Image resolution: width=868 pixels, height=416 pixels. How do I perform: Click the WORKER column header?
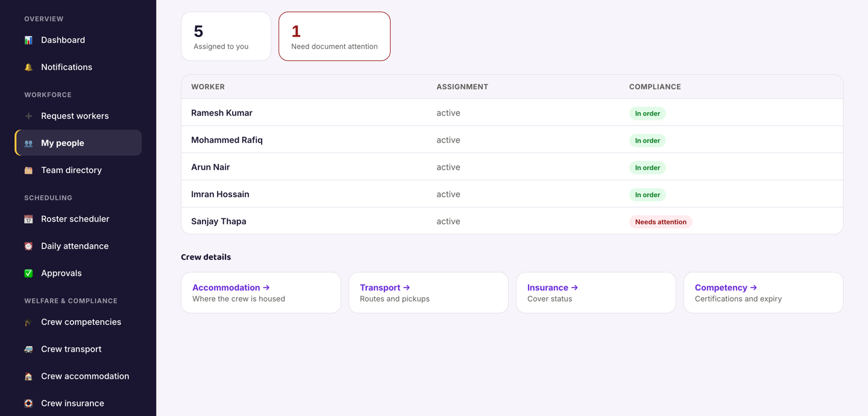pos(208,87)
